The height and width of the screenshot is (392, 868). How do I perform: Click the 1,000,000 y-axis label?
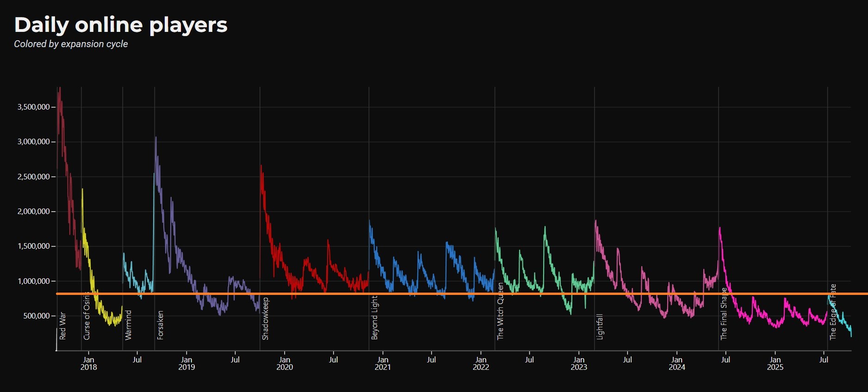point(33,281)
